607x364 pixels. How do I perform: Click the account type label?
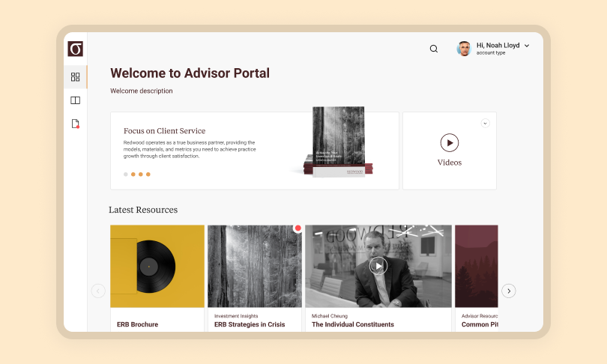pos(491,53)
